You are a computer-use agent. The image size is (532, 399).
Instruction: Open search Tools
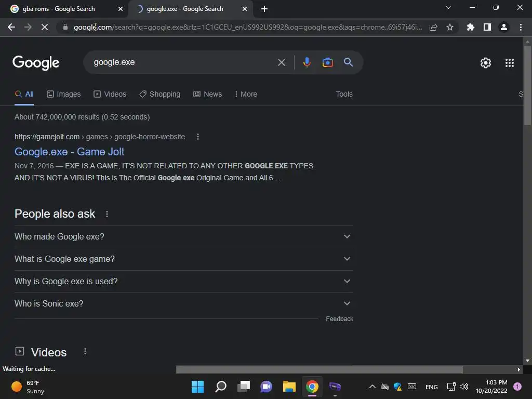point(344,95)
